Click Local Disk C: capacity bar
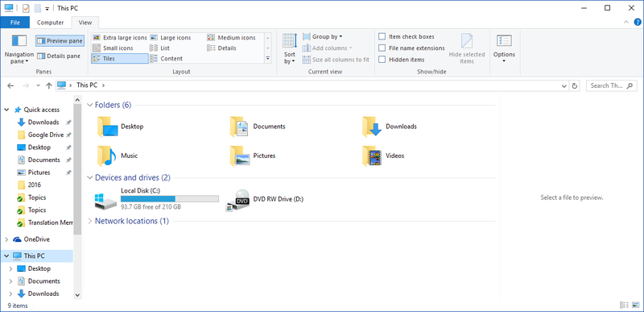Viewport: 644px width, 312px height. 169,199
